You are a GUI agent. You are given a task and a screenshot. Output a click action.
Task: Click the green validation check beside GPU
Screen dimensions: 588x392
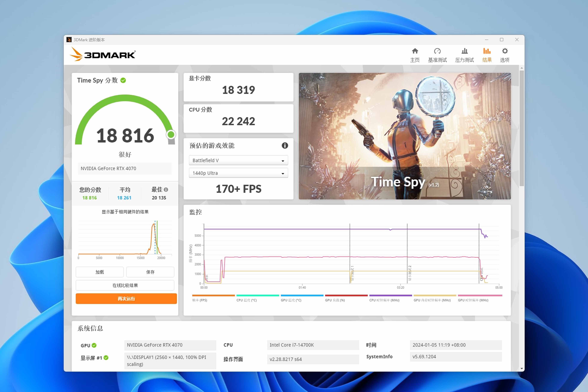(94, 345)
